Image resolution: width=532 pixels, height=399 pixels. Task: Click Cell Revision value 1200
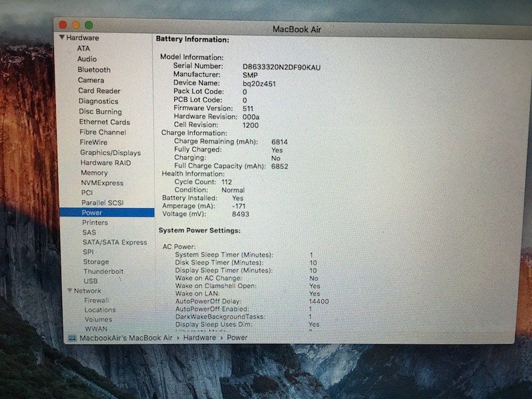tap(251, 125)
